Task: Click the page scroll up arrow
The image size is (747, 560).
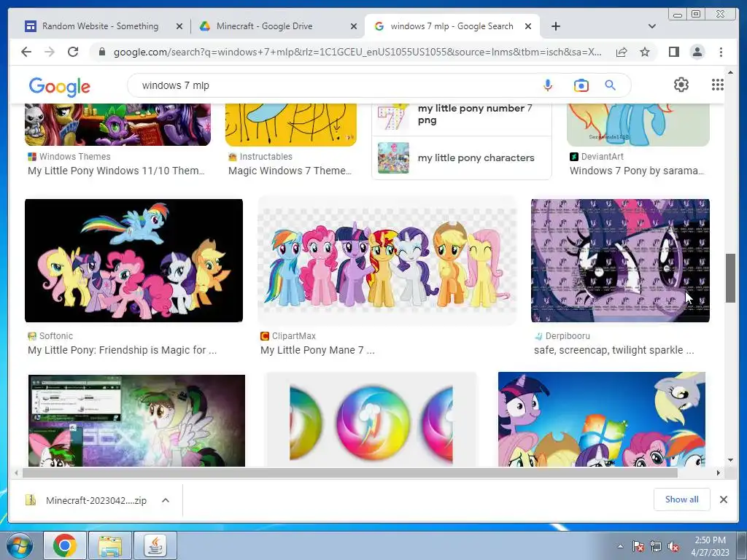Action: [x=730, y=72]
